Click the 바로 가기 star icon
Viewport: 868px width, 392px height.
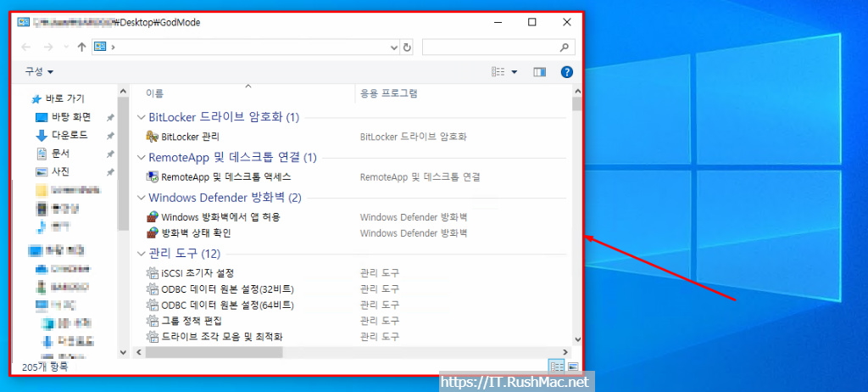[x=36, y=99]
